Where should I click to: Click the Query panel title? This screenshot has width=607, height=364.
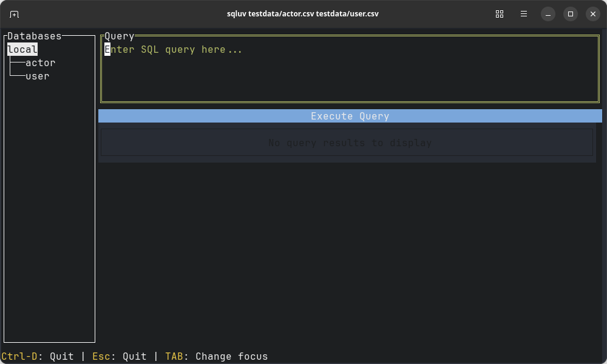pyautogui.click(x=120, y=36)
